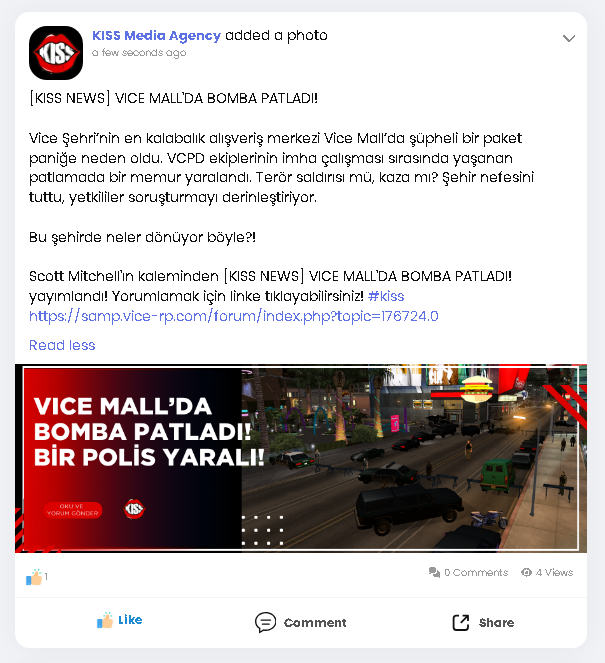Follow the #kiss hashtag link
Screen dimensions: 605x663
(x=386, y=296)
